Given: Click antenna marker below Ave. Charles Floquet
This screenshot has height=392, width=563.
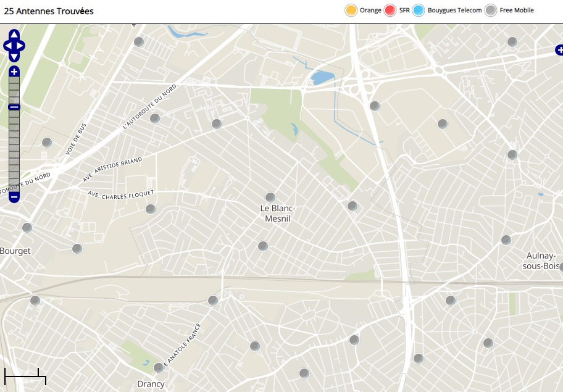Looking at the screenshot, I should (151, 209).
